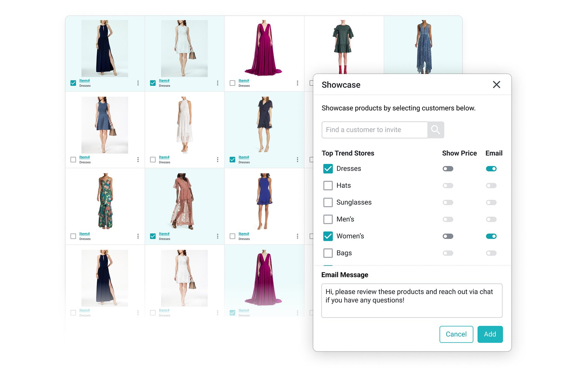Open three-dot menu for magenta gown

coord(297,83)
